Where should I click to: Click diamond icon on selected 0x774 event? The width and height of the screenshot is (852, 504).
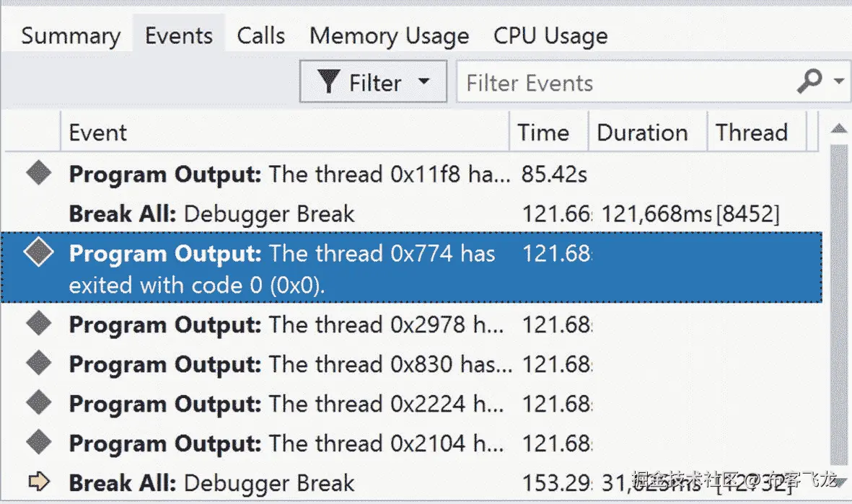coord(38,254)
